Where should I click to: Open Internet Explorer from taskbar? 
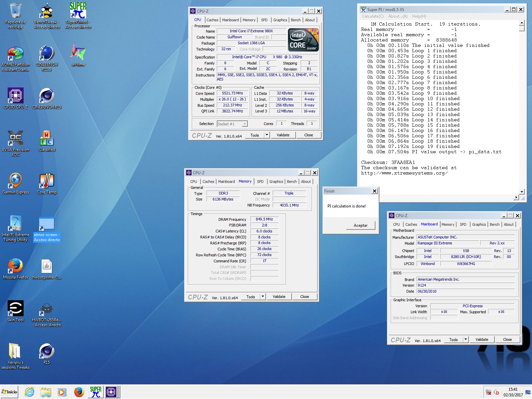pos(30,392)
